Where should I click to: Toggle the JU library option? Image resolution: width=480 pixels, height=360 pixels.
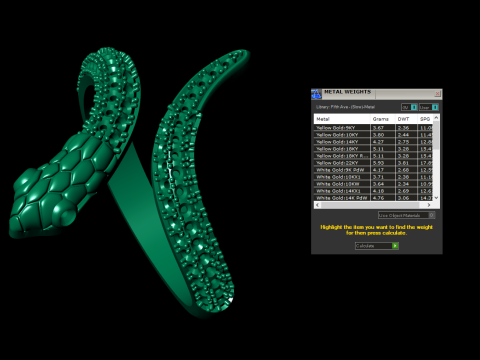tap(409, 107)
